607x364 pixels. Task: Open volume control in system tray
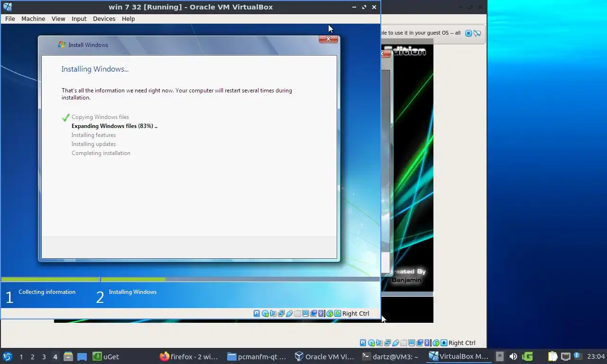click(513, 356)
